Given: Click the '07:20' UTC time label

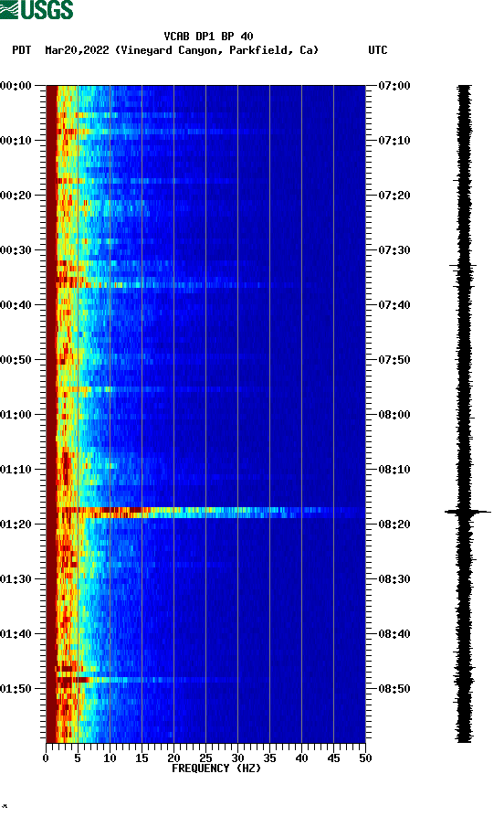Looking at the screenshot, I should click(394, 196).
